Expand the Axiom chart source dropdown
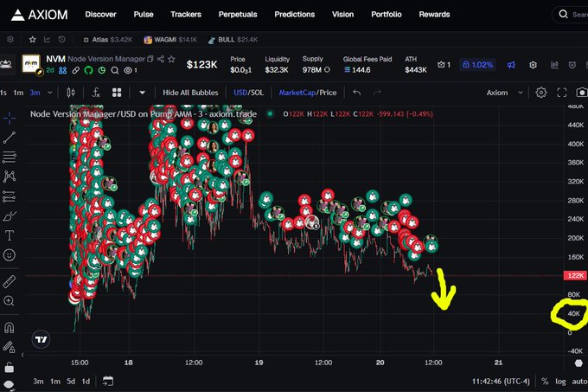 click(x=505, y=93)
